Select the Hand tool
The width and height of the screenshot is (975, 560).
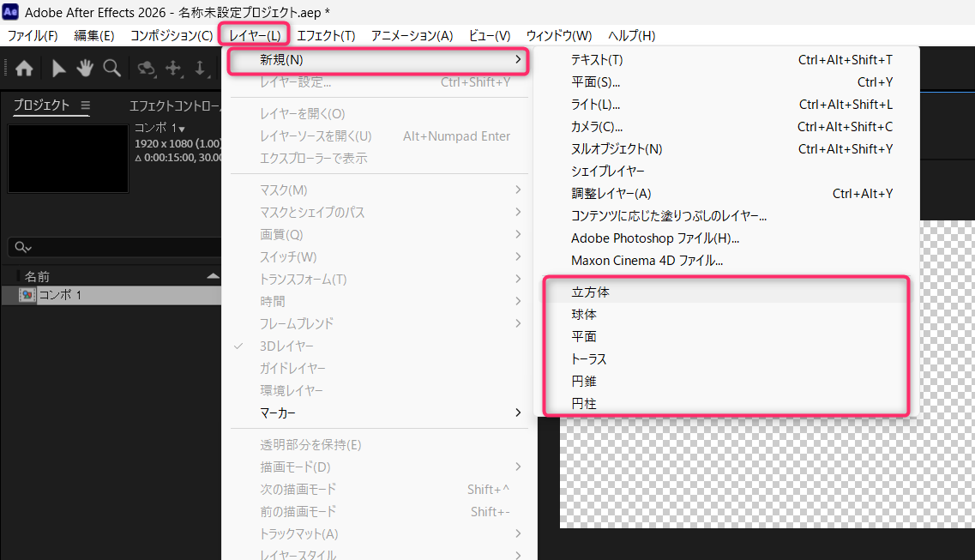[x=85, y=69]
